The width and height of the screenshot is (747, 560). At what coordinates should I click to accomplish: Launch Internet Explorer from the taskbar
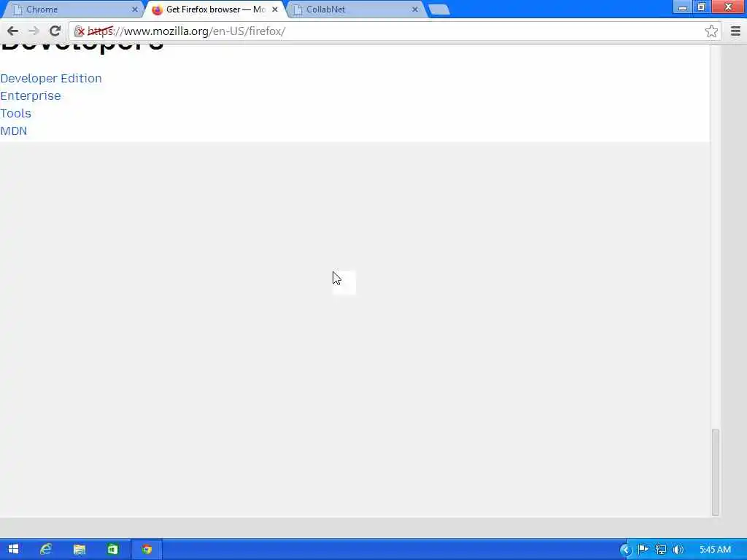[x=46, y=550]
